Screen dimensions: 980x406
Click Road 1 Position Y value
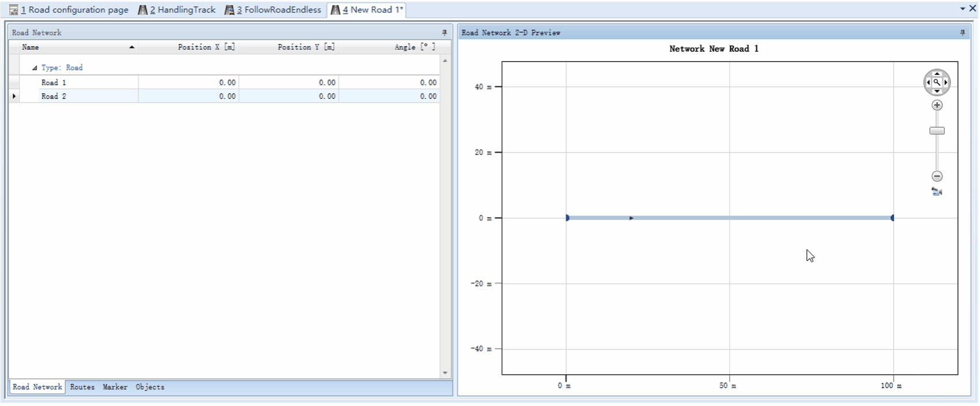click(289, 82)
